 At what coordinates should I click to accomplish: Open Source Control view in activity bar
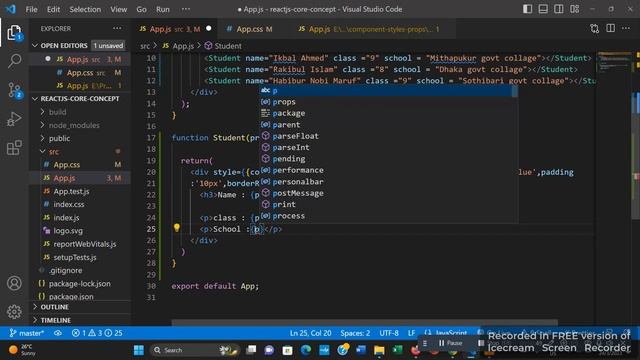pyautogui.click(x=14, y=90)
